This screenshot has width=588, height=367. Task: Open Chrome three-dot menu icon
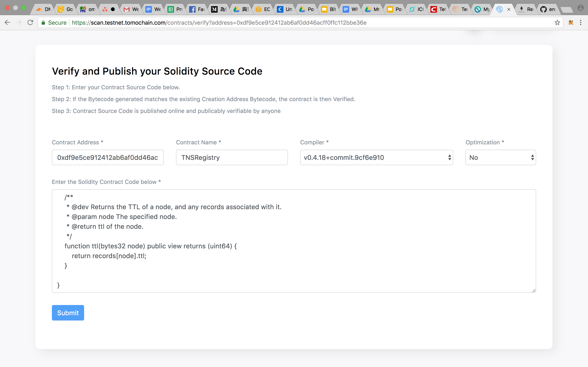coord(581,23)
